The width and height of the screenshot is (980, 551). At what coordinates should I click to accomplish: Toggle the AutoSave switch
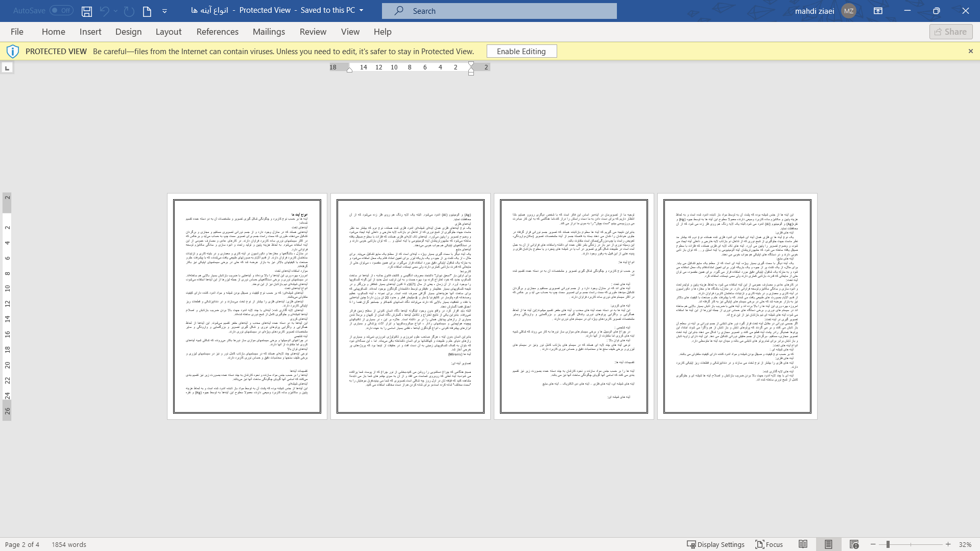pyautogui.click(x=61, y=10)
